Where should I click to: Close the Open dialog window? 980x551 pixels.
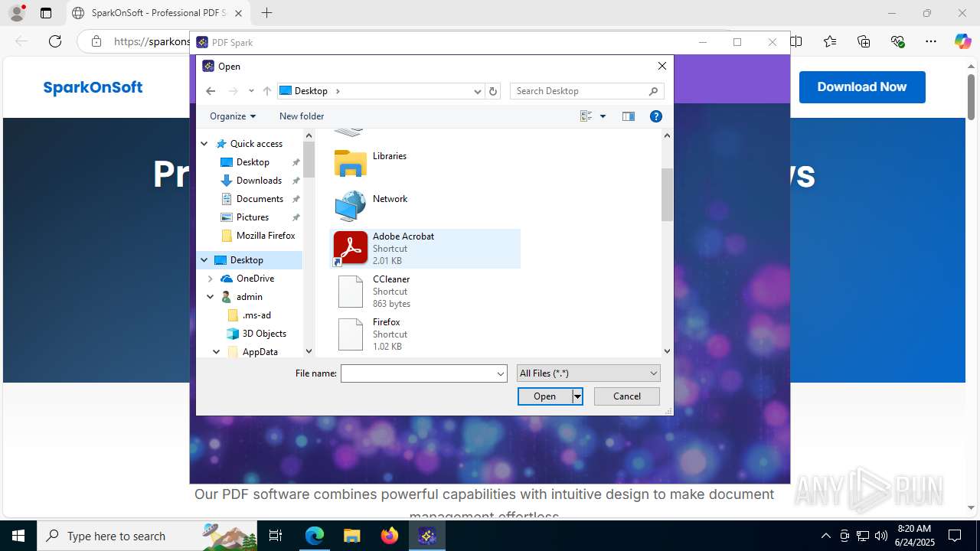click(x=662, y=66)
